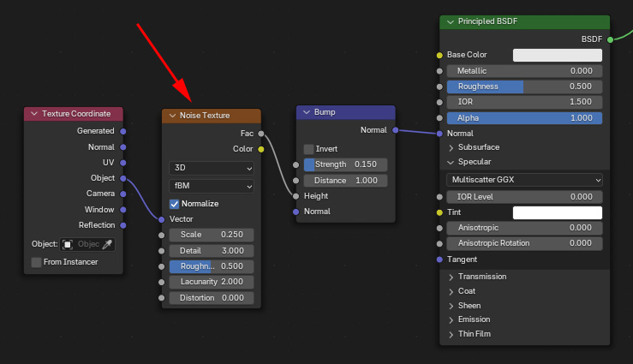Click the Noise Texture Fac output socket
Screen dimensions: 633x364
coord(261,134)
